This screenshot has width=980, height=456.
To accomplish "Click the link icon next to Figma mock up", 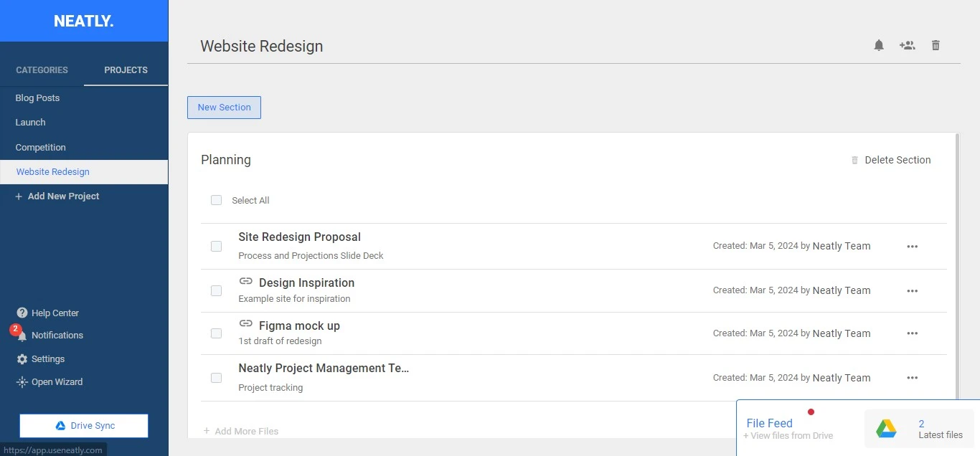I will click(246, 324).
